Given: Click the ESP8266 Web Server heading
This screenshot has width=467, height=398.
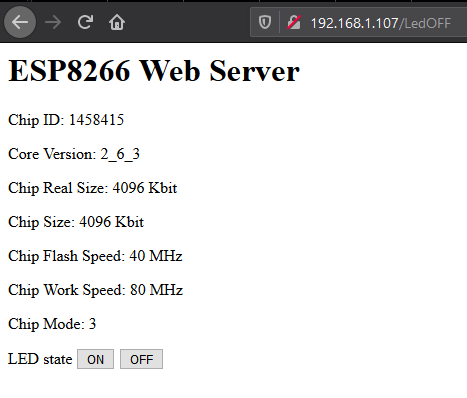Looking at the screenshot, I should [154, 71].
